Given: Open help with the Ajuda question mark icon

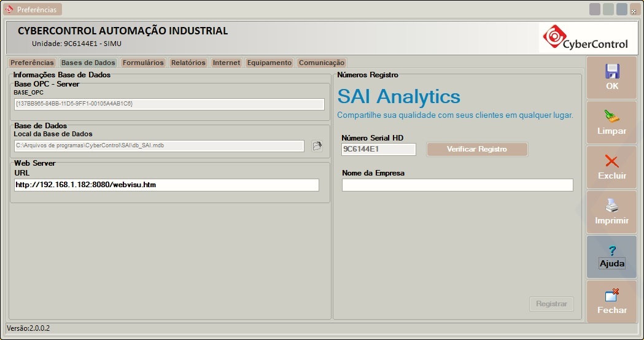Looking at the screenshot, I should click(x=611, y=250).
